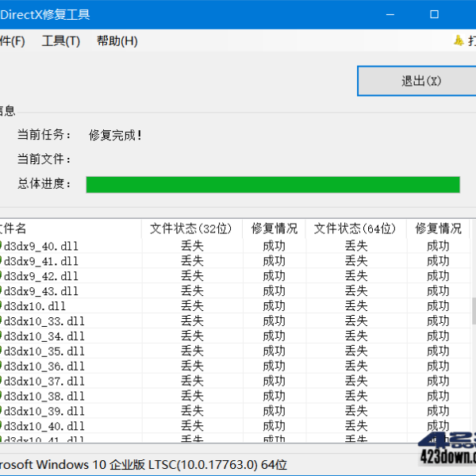Click the green 总体进度 progress bar

click(x=273, y=185)
